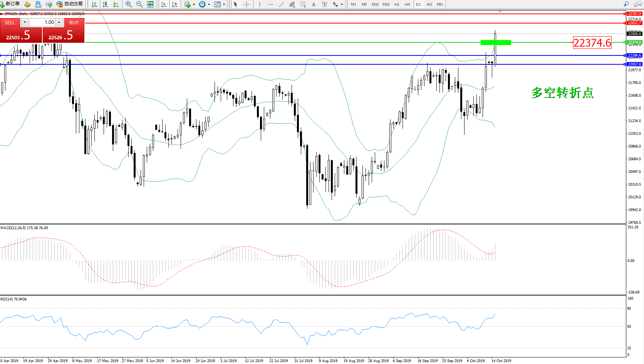644x364 pixels.
Task: Select the trendline drawing tool
Action: 282,4
